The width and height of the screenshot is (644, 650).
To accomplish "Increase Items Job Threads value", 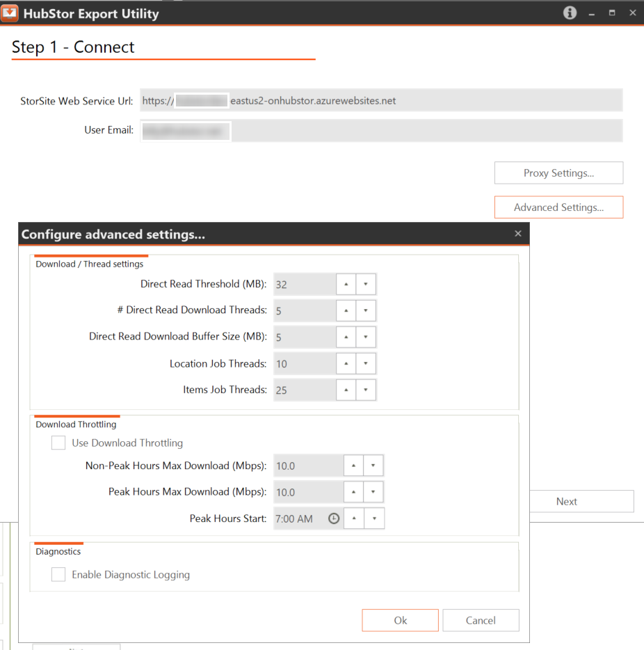I will (x=346, y=390).
